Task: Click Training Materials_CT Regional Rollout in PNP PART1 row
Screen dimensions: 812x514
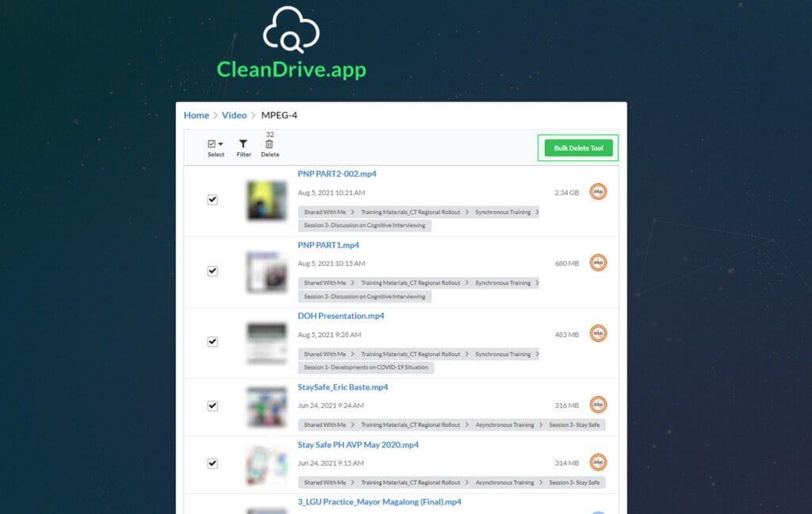Action: (x=411, y=283)
